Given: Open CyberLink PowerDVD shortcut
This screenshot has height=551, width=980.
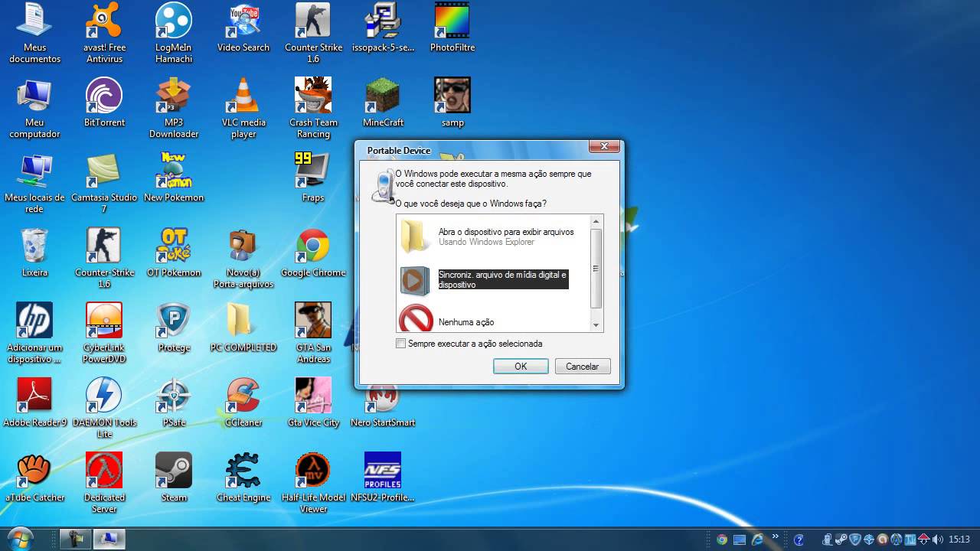Looking at the screenshot, I should point(104,333).
